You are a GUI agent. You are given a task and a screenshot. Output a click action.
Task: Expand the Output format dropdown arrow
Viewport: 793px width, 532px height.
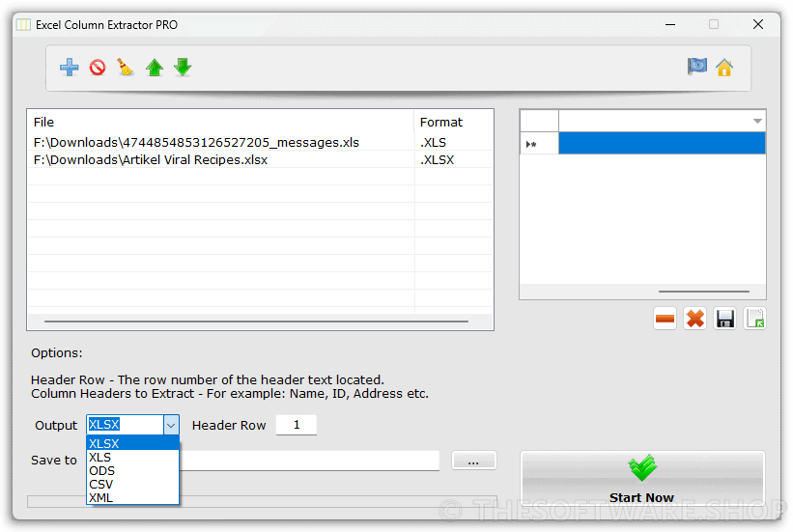[171, 425]
